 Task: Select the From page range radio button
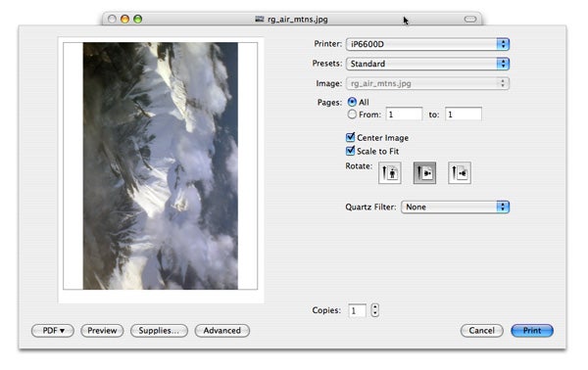pyautogui.click(x=352, y=115)
